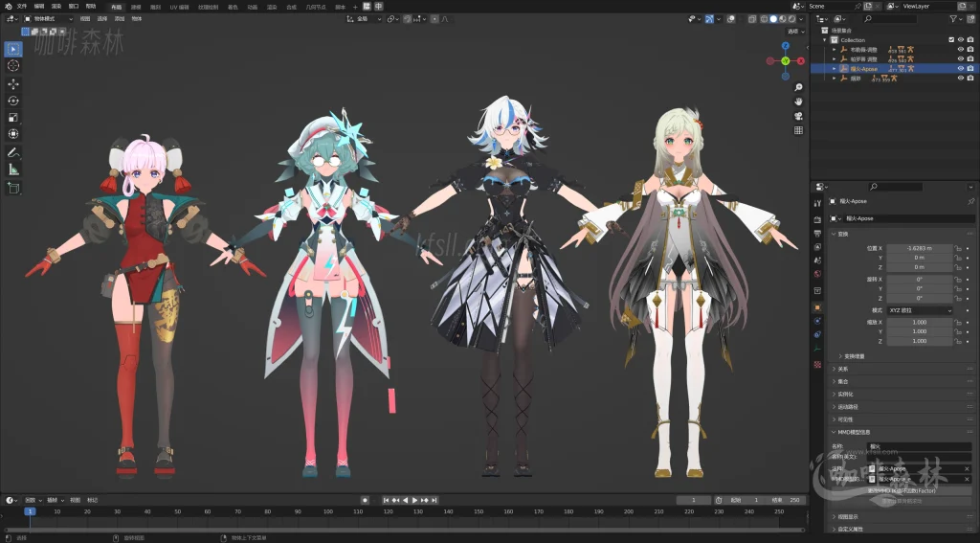The width and height of the screenshot is (980, 543).
Task: Open the Object Data armature properties tab
Action: click(817, 349)
